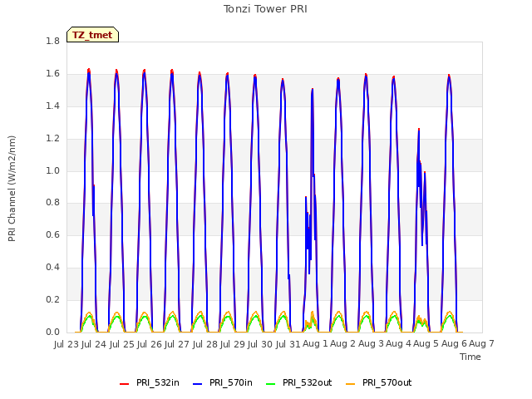Click the Tonzi Tower PRI chart title
The width and height of the screenshot is (532, 399).
pos(265,9)
